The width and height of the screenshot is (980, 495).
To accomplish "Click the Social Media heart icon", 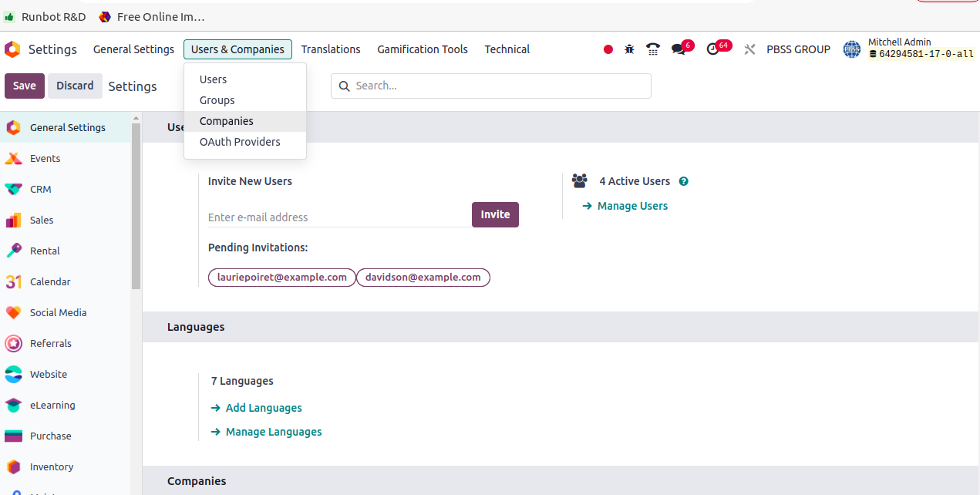I will coord(13,312).
